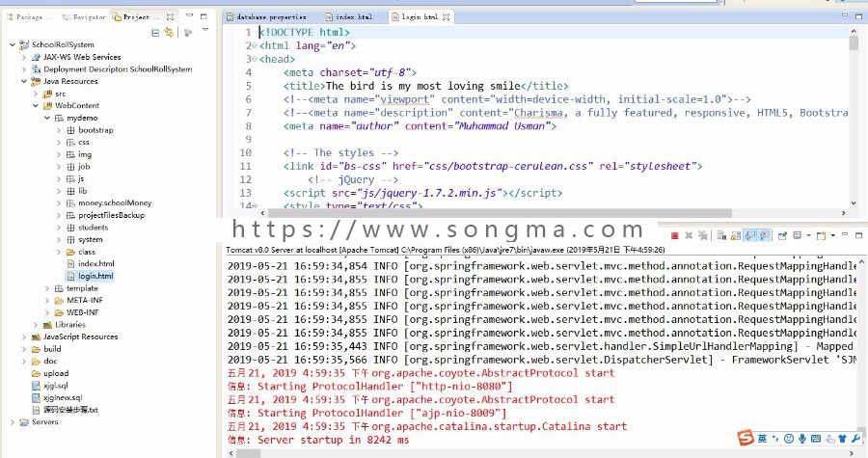This screenshot has width=868, height=458.
Task: Select img folder icon
Action: (70, 154)
